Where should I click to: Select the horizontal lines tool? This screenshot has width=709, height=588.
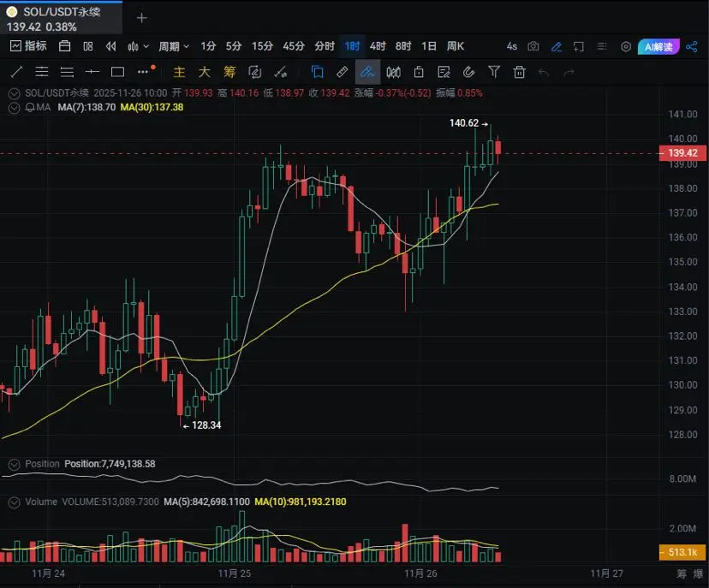pos(67,72)
